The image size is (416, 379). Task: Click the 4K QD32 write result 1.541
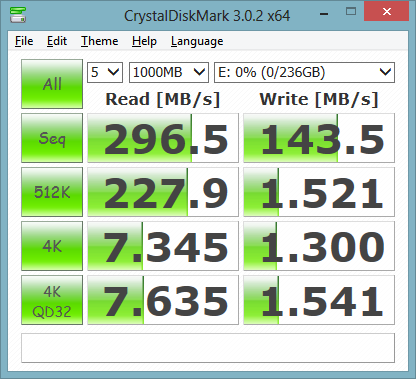click(319, 300)
